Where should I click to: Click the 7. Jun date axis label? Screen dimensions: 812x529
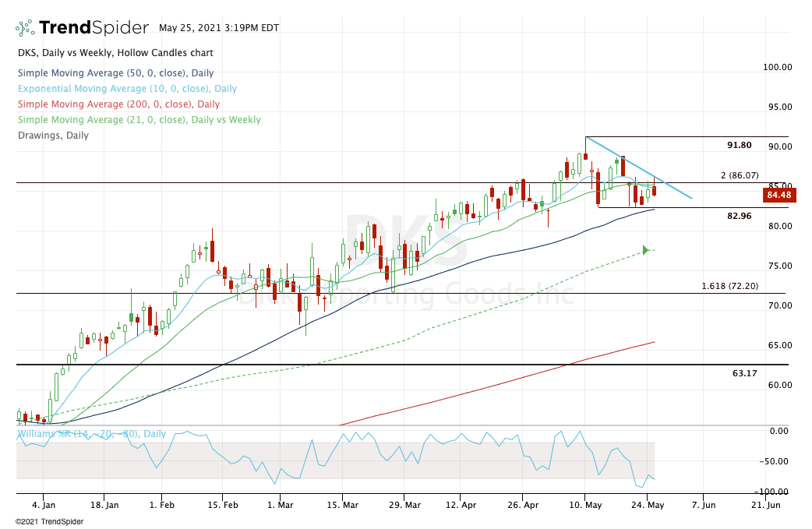coord(703,505)
